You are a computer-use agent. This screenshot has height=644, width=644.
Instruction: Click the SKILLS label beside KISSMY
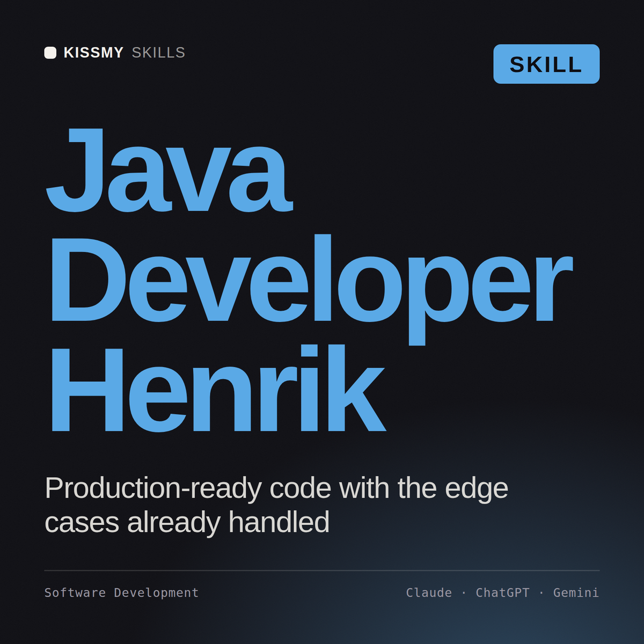coord(158,53)
